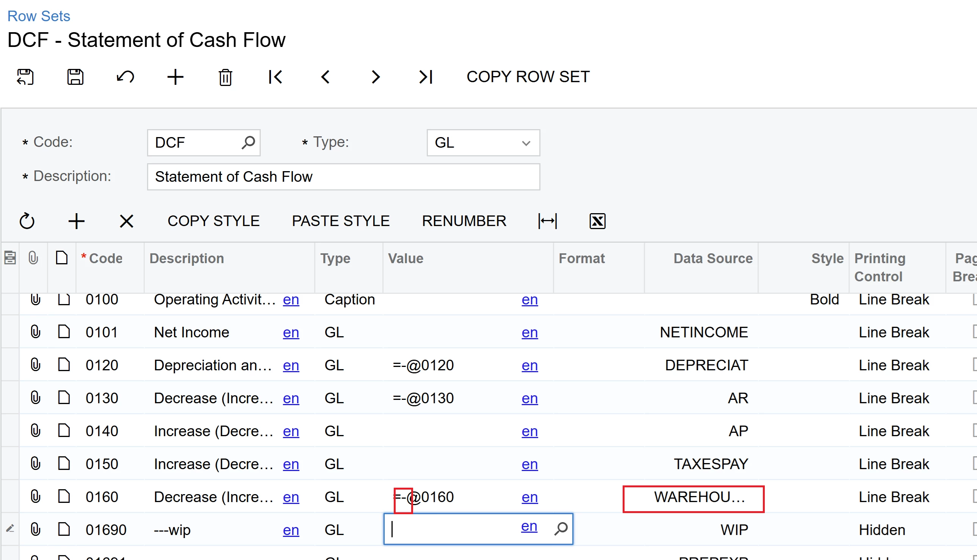Click the RENUMBER button

click(x=464, y=221)
